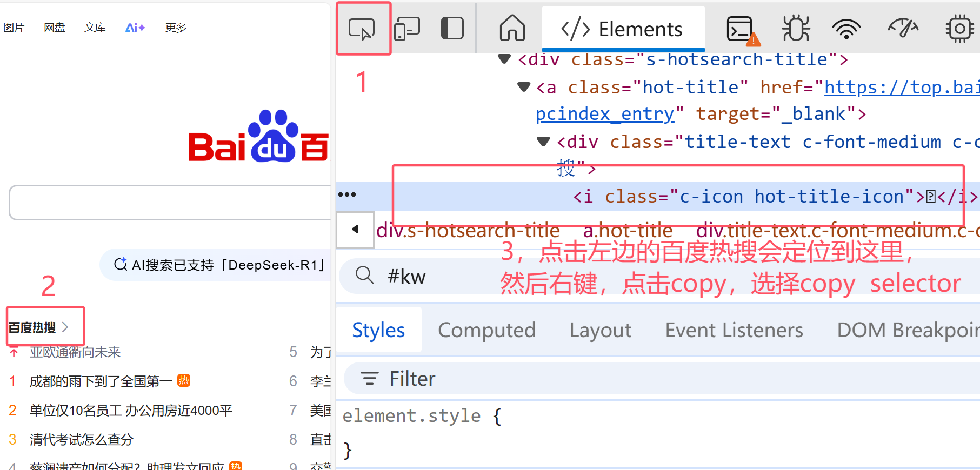Open Baidu 图片 link
The width and height of the screenshot is (980, 470).
point(14,28)
